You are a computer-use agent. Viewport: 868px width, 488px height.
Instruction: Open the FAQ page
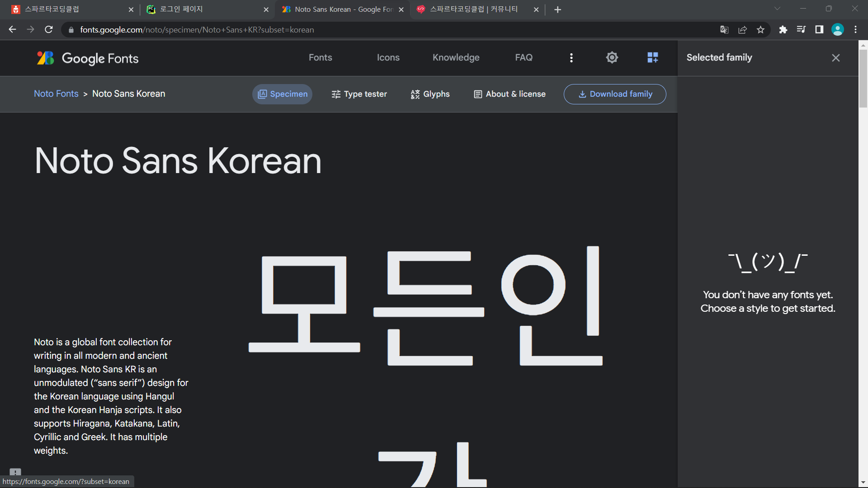point(524,57)
